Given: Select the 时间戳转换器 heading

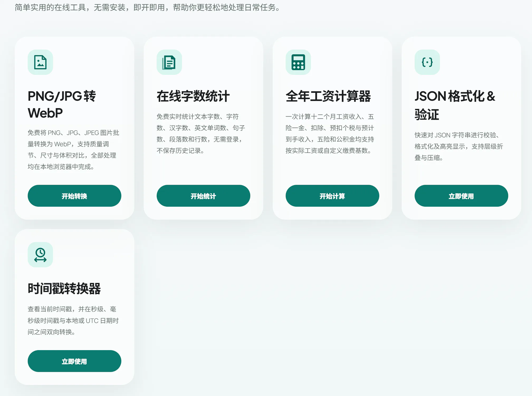Looking at the screenshot, I should coord(64,289).
